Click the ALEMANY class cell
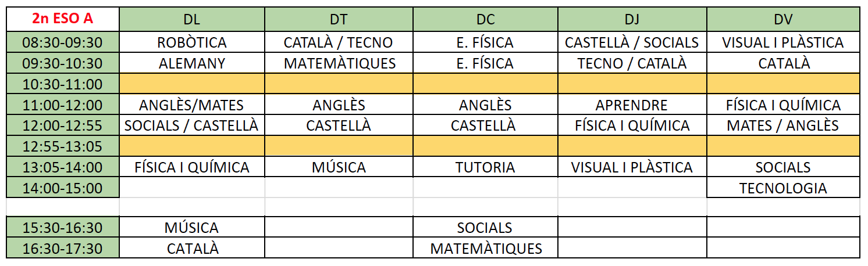 [x=192, y=63]
